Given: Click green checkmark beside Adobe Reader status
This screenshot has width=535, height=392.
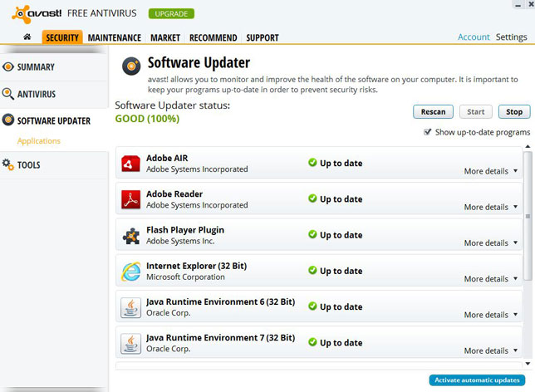Looking at the screenshot, I should [312, 198].
